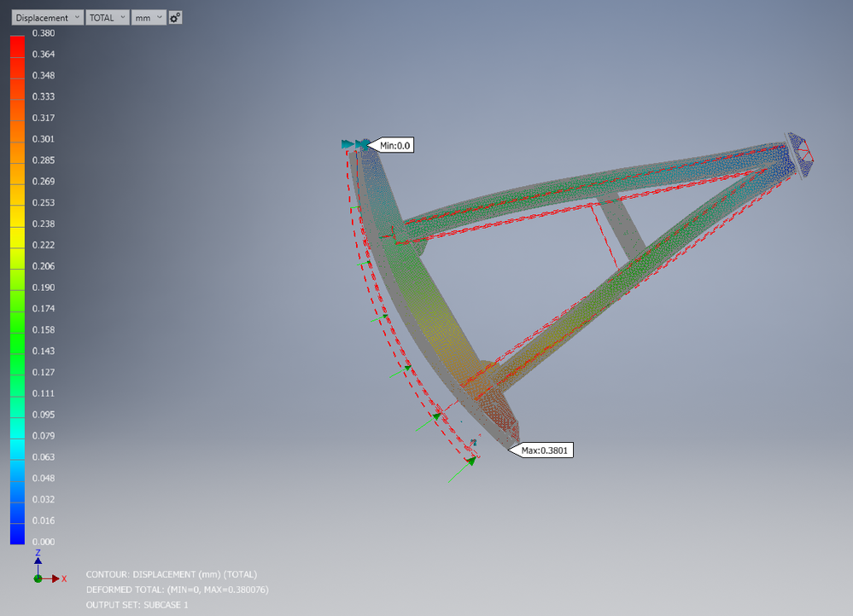
Task: Select the Max:0.3801 probe label
Action: pos(540,450)
